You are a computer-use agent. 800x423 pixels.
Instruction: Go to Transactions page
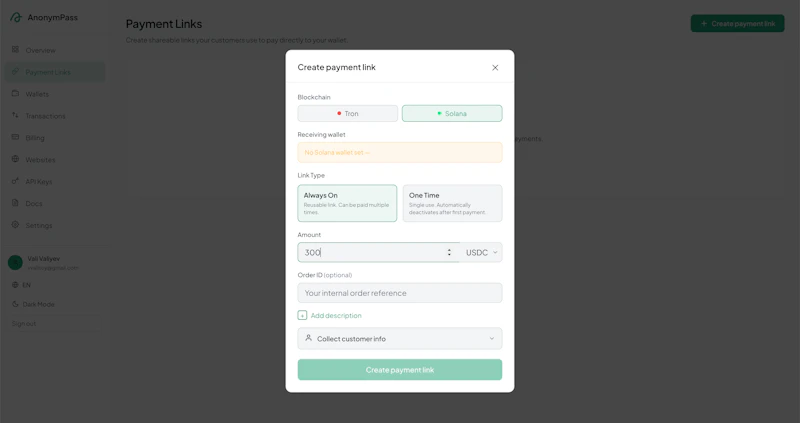[55, 116]
